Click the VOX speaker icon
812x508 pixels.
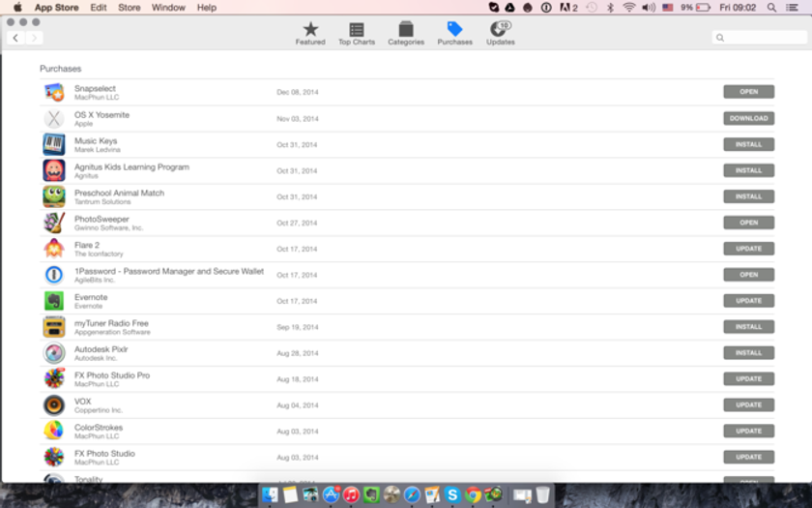pyautogui.click(x=54, y=405)
